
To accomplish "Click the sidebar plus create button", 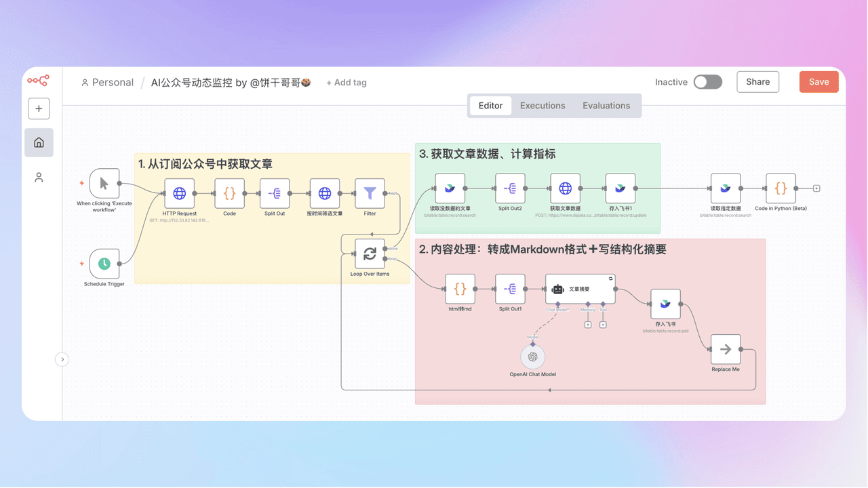I will point(39,108).
